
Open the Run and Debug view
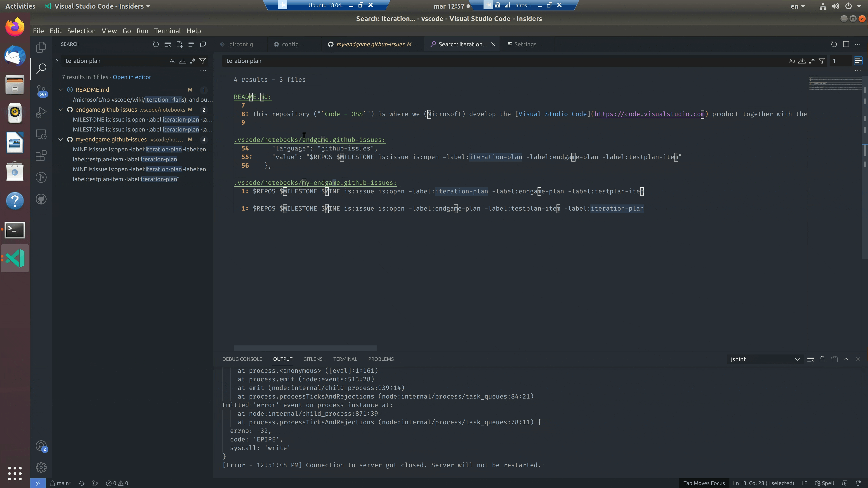tap(41, 112)
